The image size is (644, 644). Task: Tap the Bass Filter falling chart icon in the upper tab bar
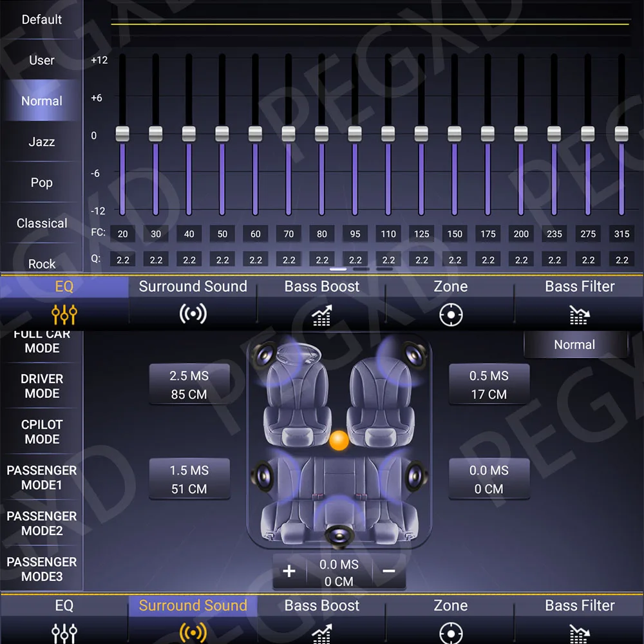coord(580,315)
